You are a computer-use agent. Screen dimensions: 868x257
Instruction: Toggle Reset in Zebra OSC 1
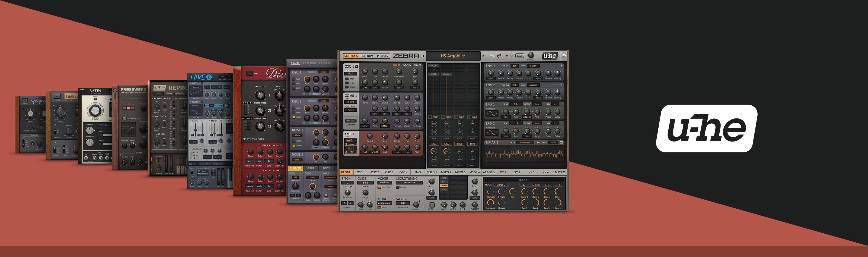click(x=346, y=87)
